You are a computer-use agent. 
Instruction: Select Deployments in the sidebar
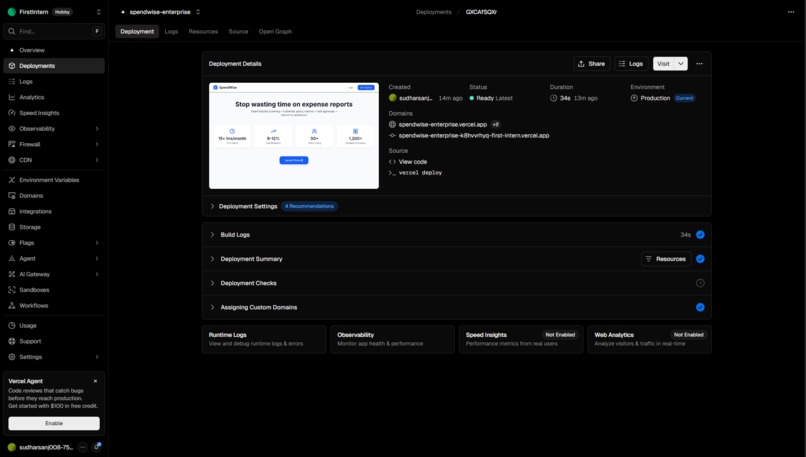tap(54, 66)
